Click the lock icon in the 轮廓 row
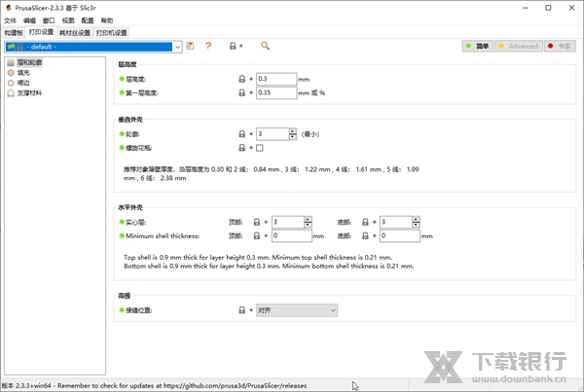The width and height of the screenshot is (584, 392). pyautogui.click(x=241, y=134)
